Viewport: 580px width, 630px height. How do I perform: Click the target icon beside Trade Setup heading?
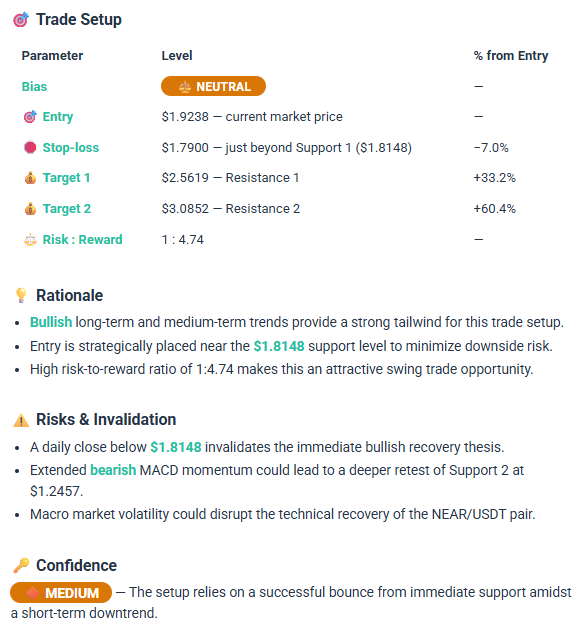21,20
